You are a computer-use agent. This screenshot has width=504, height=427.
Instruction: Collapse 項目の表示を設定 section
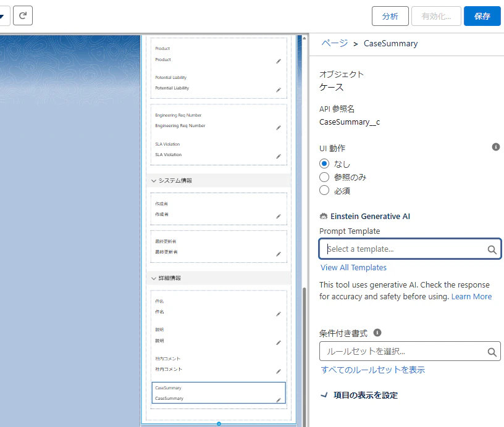(324, 395)
